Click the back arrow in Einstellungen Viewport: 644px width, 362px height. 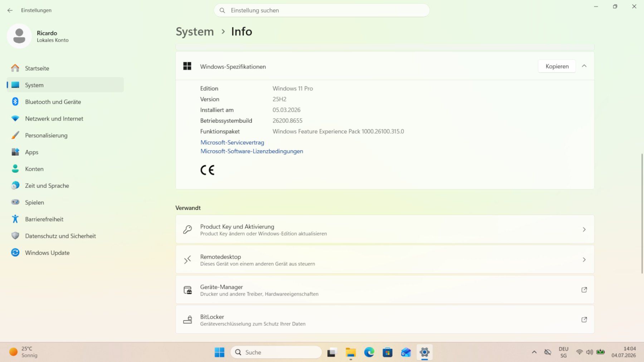(x=10, y=10)
